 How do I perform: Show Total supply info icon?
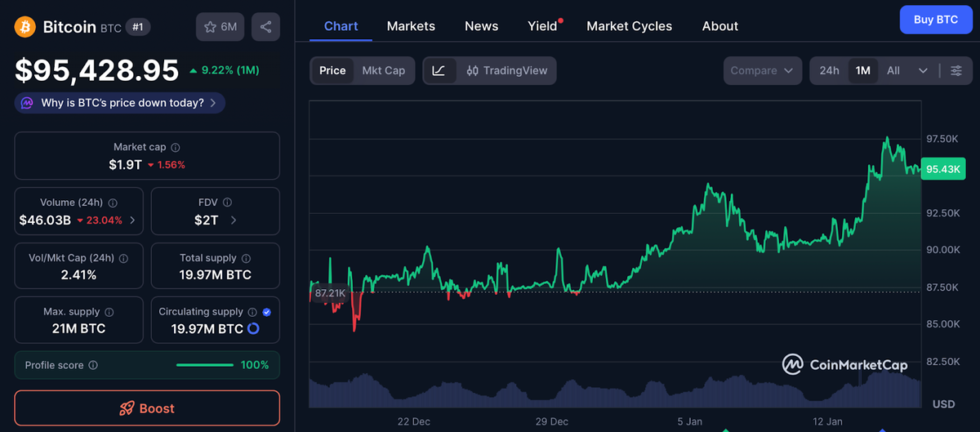tap(246, 258)
